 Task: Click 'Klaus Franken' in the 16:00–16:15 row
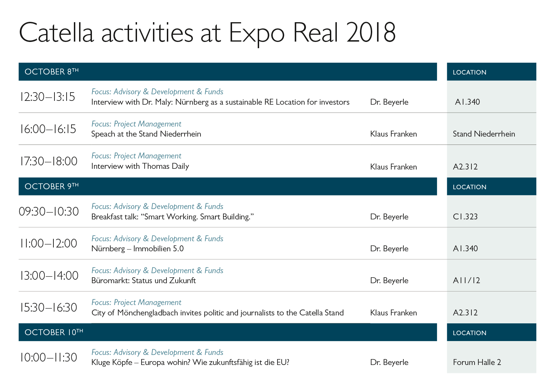coord(393,134)
